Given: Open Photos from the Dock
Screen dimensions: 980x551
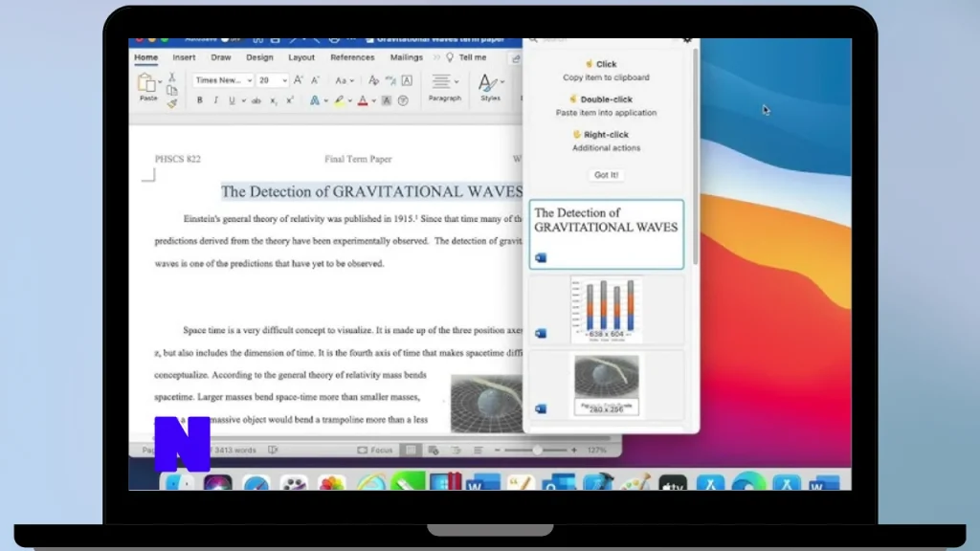Looking at the screenshot, I should (332, 484).
